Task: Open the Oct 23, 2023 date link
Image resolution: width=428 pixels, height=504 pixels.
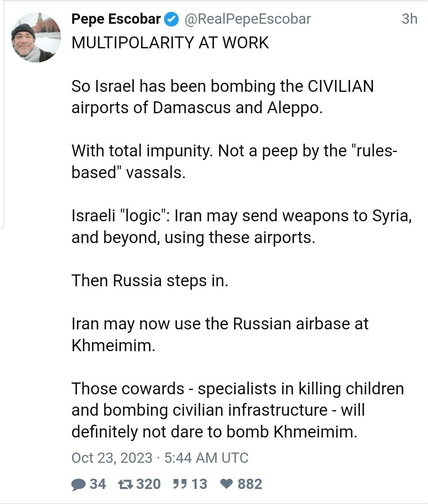Action: click(x=112, y=458)
